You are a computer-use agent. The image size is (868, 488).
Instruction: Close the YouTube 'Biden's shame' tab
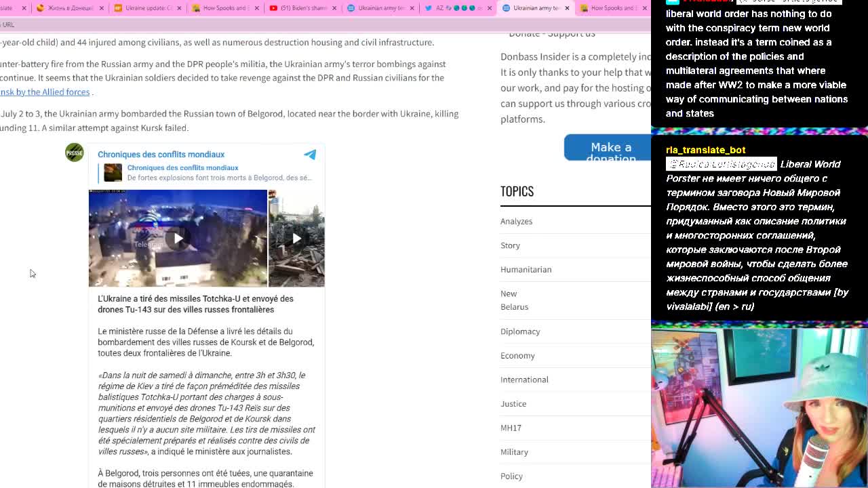pos(334,8)
